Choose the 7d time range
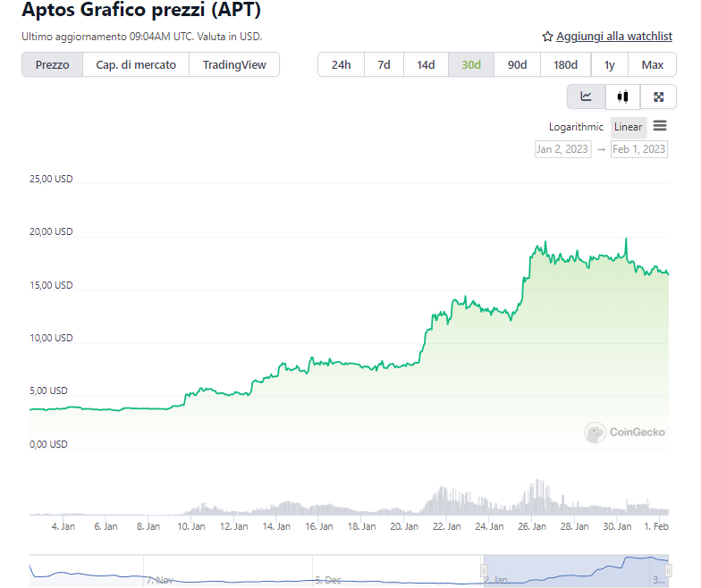Screen dimensions: 701x588 click(384, 64)
